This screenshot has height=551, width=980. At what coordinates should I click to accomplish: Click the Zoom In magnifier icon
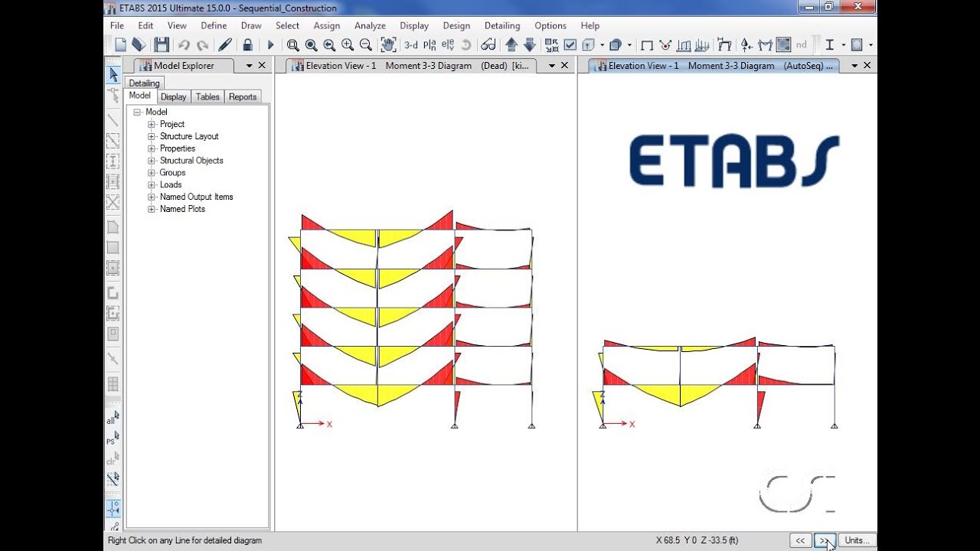348,45
